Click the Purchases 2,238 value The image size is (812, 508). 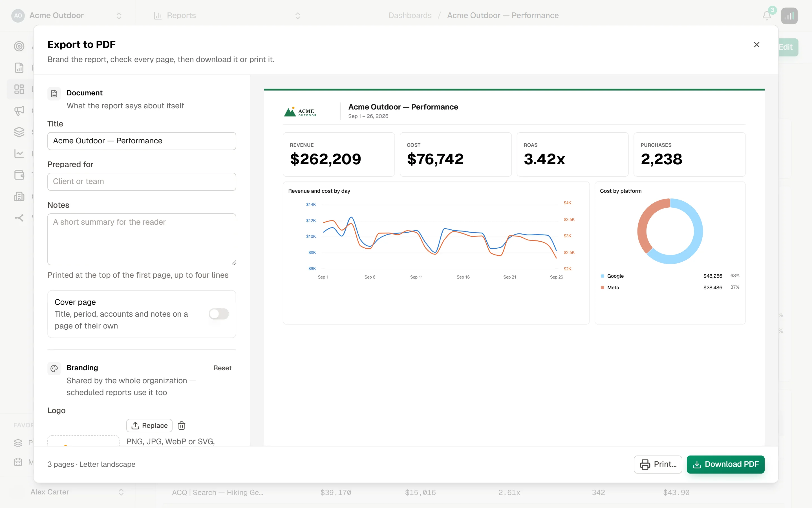click(661, 159)
